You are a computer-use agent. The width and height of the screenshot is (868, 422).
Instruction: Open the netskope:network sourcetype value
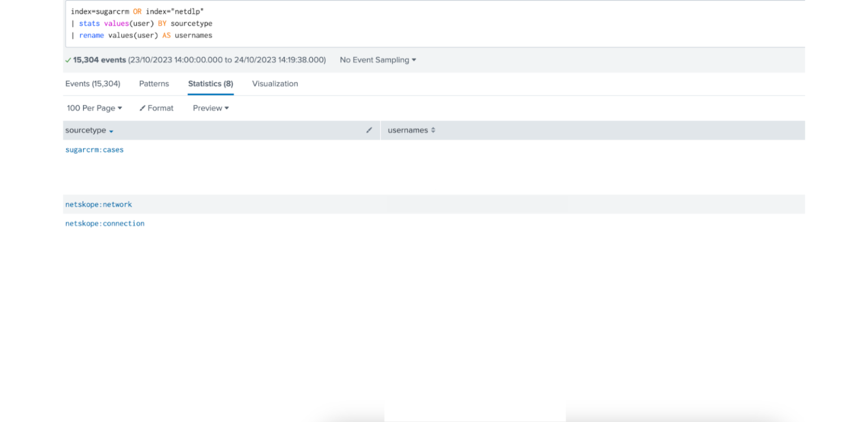tap(98, 204)
